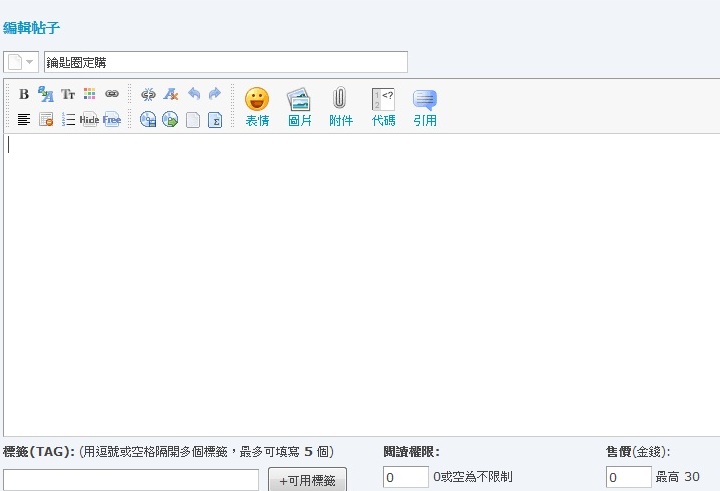This screenshot has height=491, width=720.
Task: Open the font face picker icon
Action: (x=45, y=94)
